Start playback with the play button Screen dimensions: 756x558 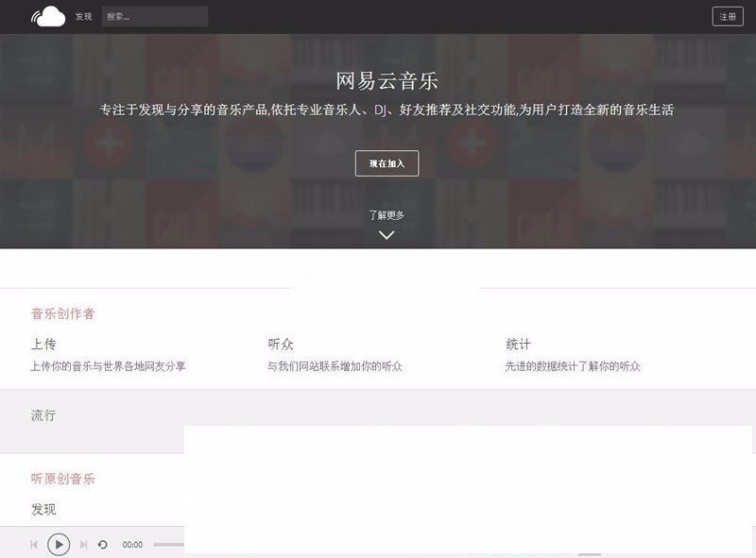point(59,545)
